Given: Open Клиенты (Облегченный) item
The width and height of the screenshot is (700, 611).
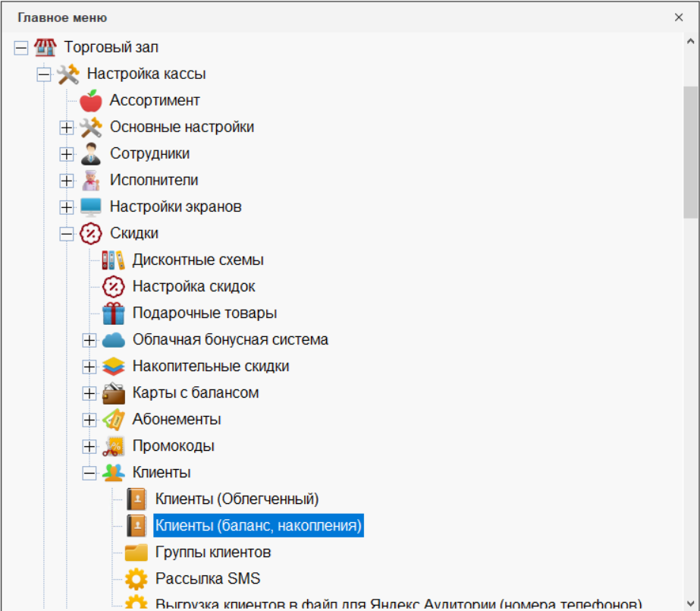Looking at the screenshot, I should (237, 499).
